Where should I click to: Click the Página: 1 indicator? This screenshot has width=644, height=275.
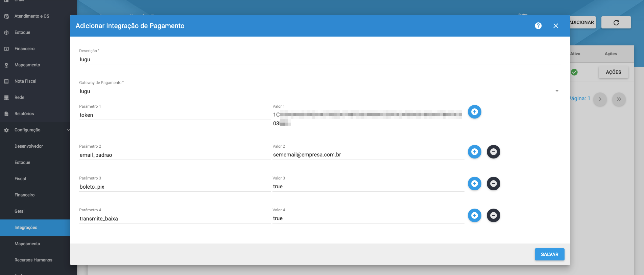coord(580,99)
